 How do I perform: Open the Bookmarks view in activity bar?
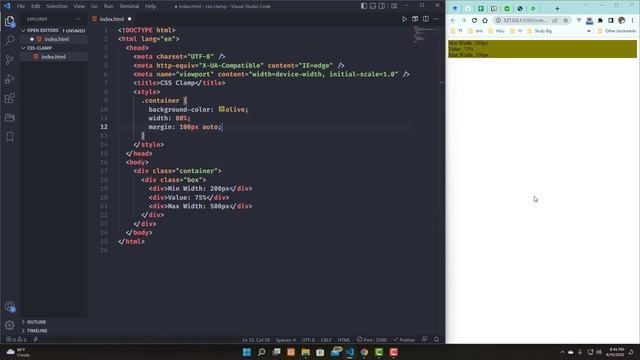click(x=10, y=137)
